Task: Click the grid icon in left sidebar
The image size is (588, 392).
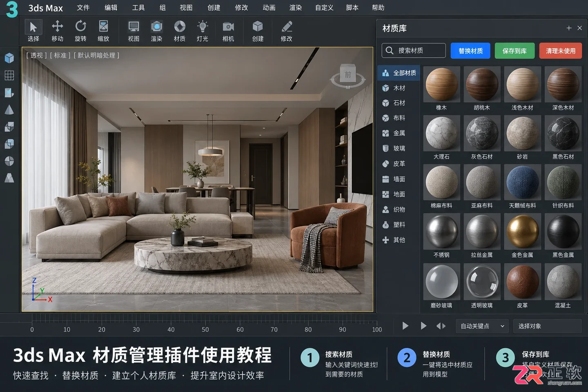Action: click(9, 75)
